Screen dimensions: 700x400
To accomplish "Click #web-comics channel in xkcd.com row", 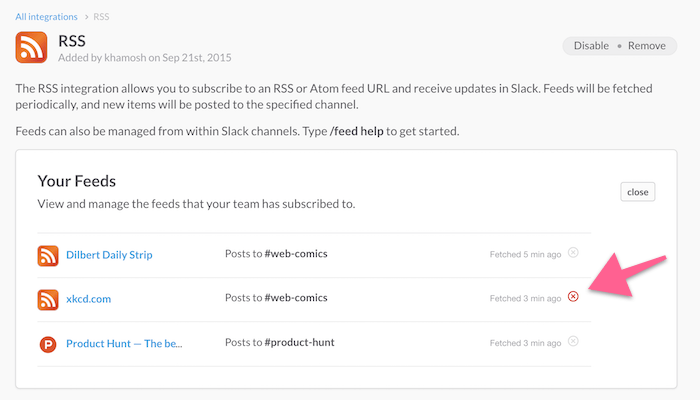I will coord(296,298).
